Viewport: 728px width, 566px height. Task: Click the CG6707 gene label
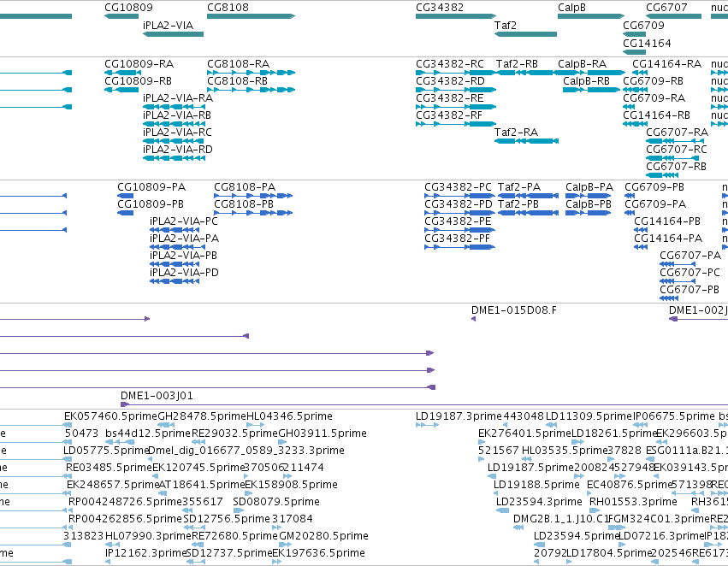[666, 8]
